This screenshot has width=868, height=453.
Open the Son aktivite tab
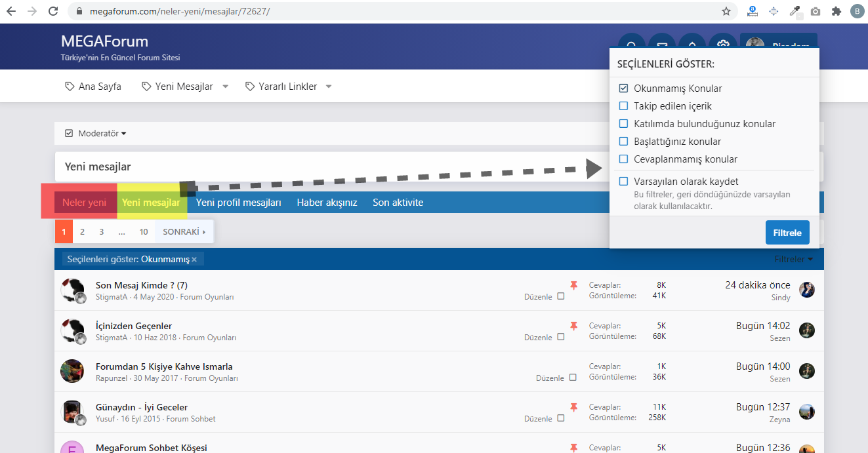(x=398, y=203)
